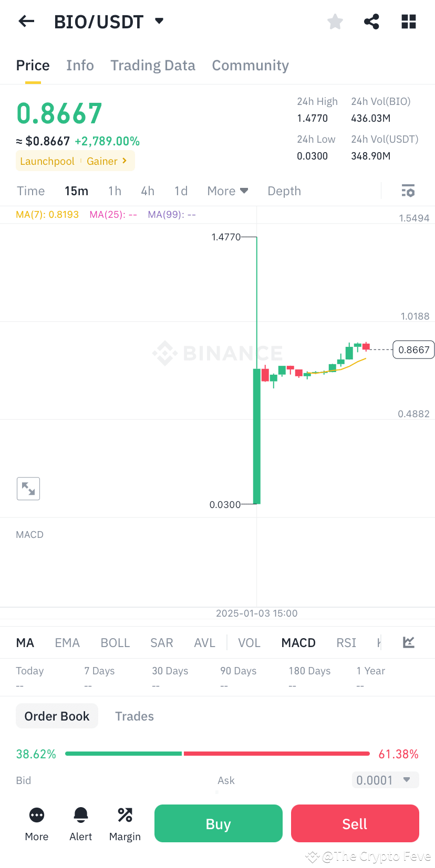Open the advanced chart icon beside RSI
435x868 pixels.
[x=408, y=642]
